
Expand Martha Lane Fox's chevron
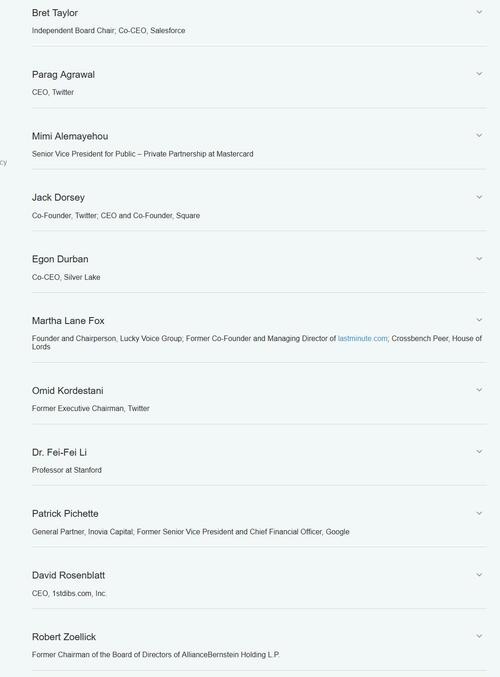(479, 320)
